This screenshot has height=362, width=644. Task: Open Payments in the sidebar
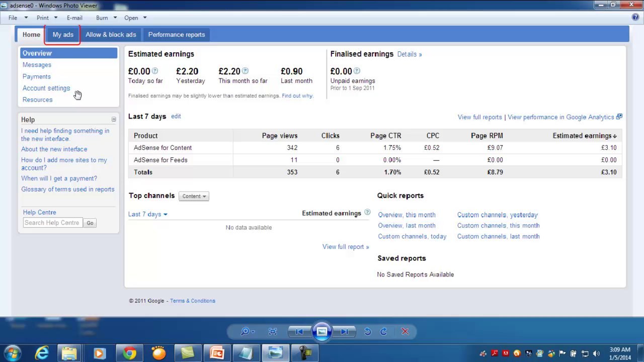37,76
